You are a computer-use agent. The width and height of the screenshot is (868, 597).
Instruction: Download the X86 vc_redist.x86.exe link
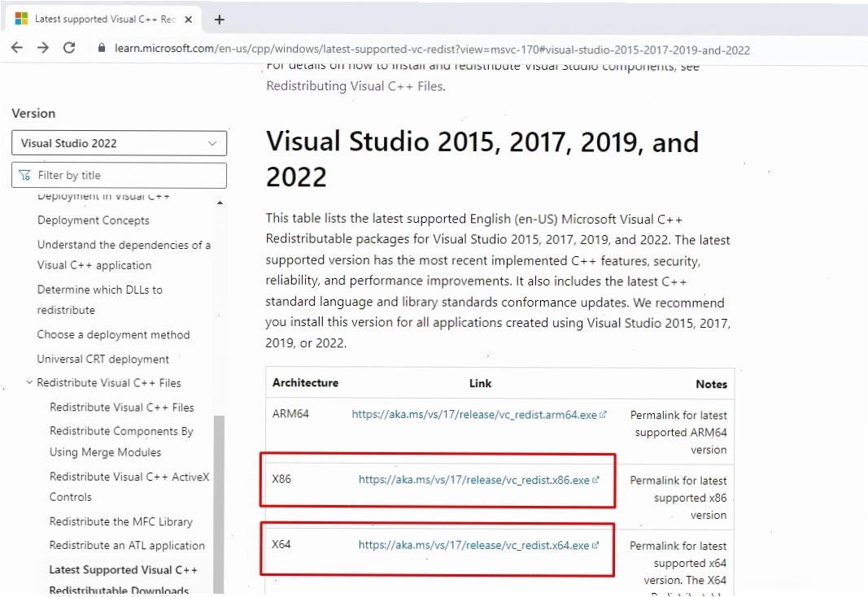pyautogui.click(x=473, y=480)
